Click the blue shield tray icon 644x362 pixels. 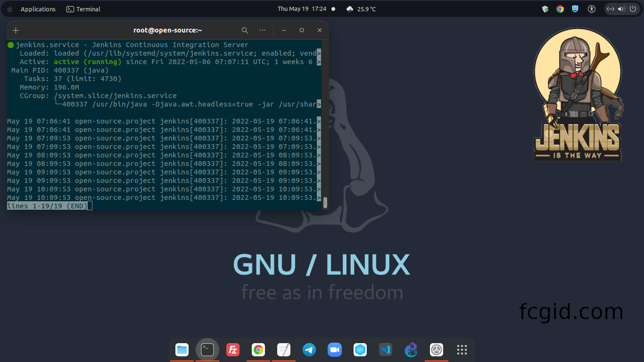pos(575,9)
